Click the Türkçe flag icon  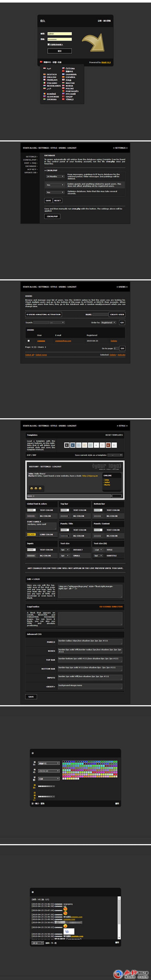64,99
